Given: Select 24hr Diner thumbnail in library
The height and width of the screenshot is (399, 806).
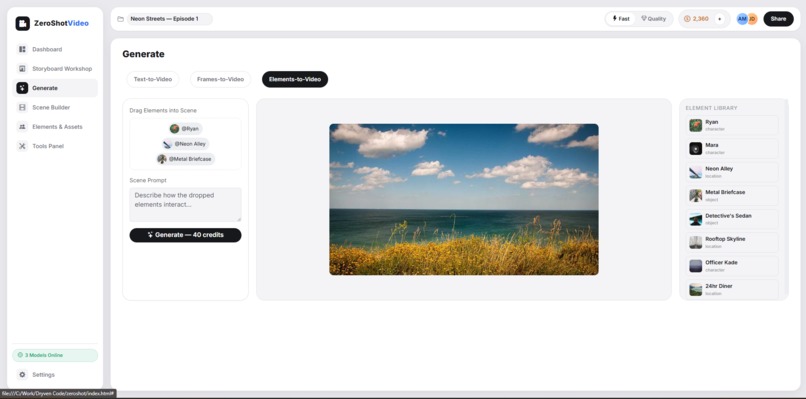Looking at the screenshot, I should tap(695, 289).
